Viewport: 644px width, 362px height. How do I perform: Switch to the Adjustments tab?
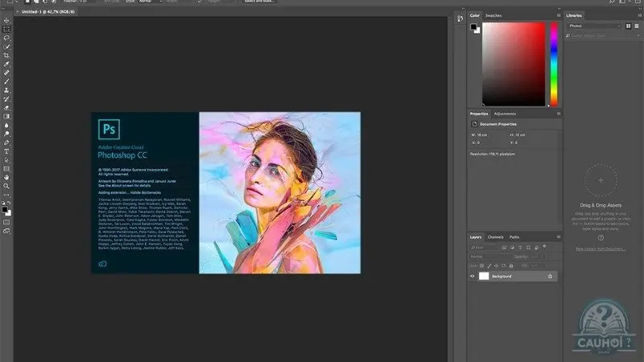tap(505, 113)
